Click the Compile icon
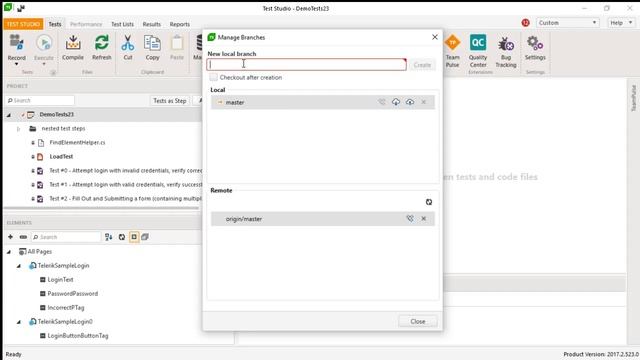Screen dimensions: 640x360 (x=73, y=42)
